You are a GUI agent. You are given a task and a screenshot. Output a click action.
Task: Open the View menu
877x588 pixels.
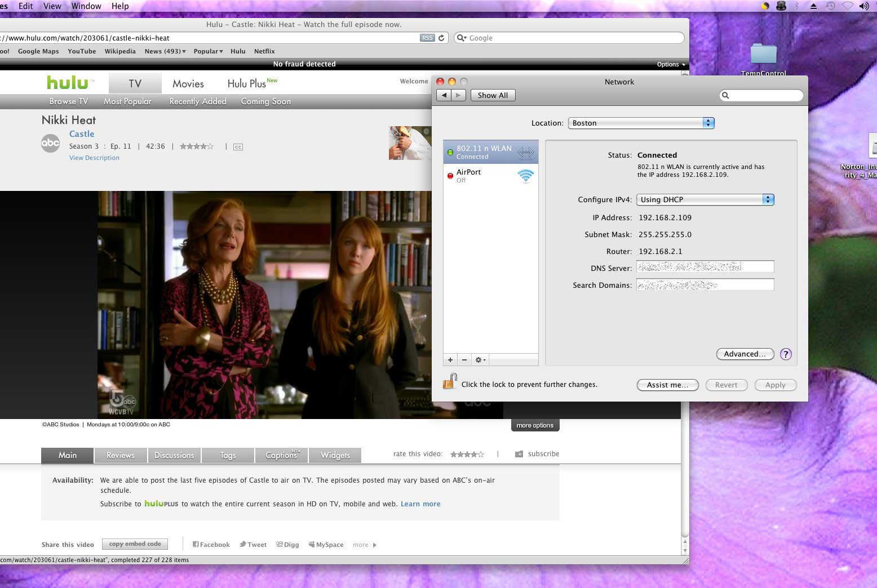(52, 6)
